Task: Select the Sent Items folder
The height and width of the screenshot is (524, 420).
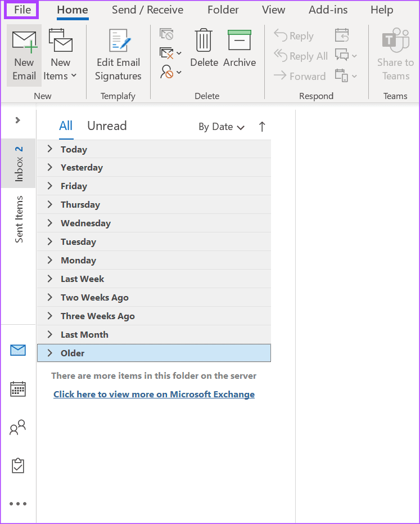Action: click(19, 220)
